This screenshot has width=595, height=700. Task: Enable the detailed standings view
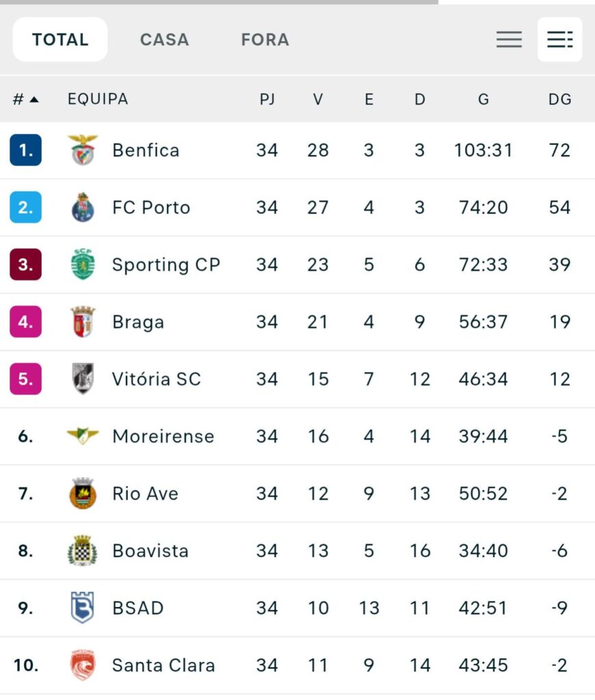pyautogui.click(x=559, y=39)
